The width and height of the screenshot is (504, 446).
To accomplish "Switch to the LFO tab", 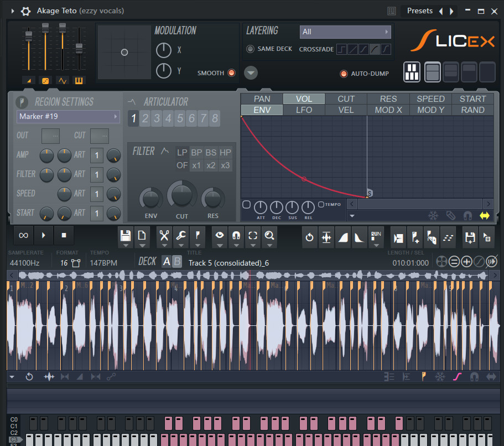I will pyautogui.click(x=304, y=110).
